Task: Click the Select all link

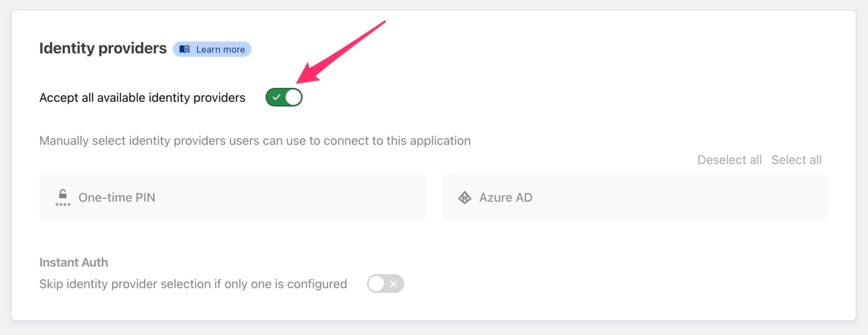Action: point(796,160)
